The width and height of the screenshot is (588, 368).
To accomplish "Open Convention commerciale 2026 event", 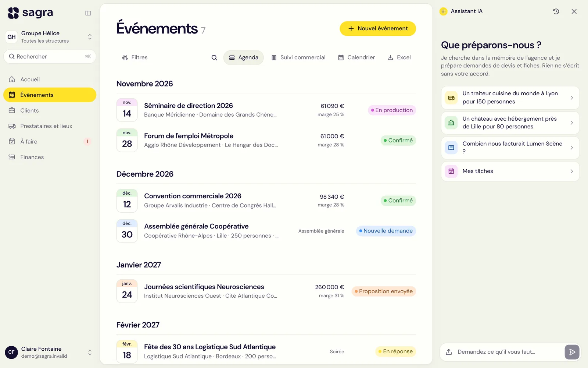I will point(266,201).
